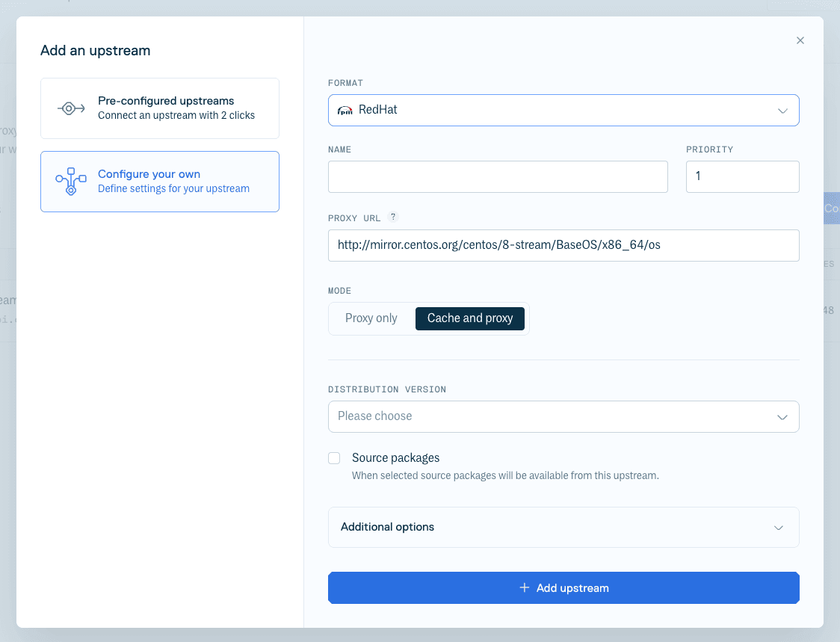The image size is (840, 642).
Task: Open the Distribution Version dropdown
Action: click(x=563, y=416)
